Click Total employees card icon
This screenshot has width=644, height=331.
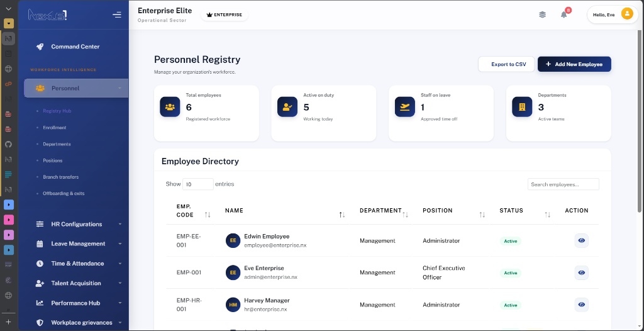170,107
